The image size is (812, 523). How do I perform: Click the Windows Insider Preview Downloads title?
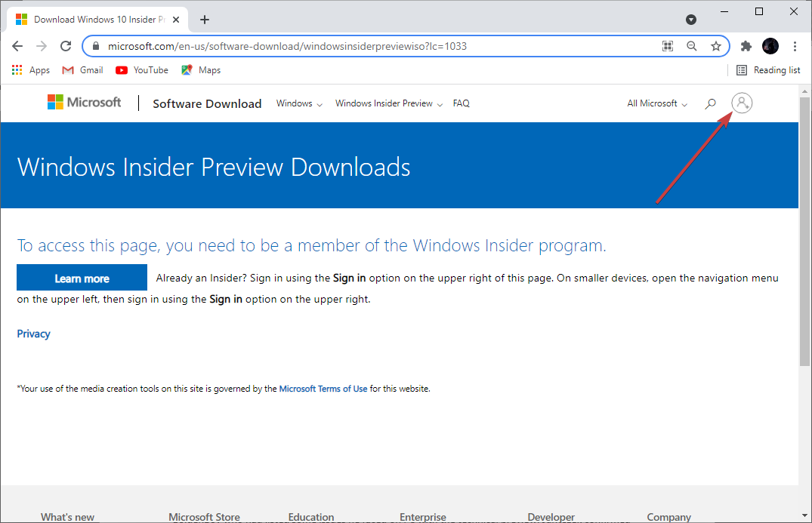214,167
